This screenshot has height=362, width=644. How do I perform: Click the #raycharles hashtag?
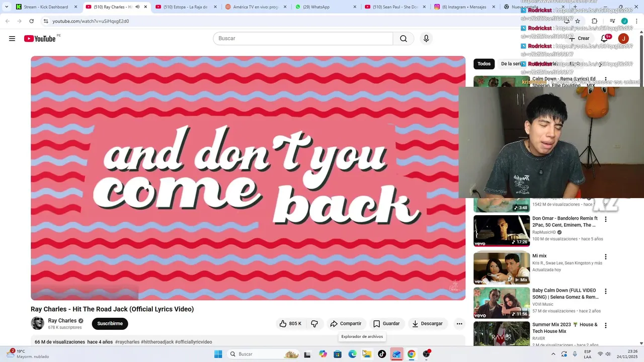127,342
